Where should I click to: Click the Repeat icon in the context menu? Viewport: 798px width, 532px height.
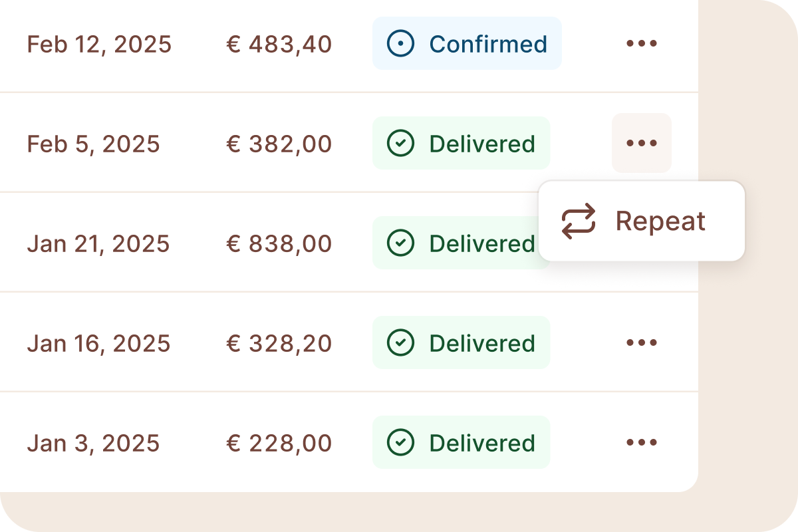578,221
